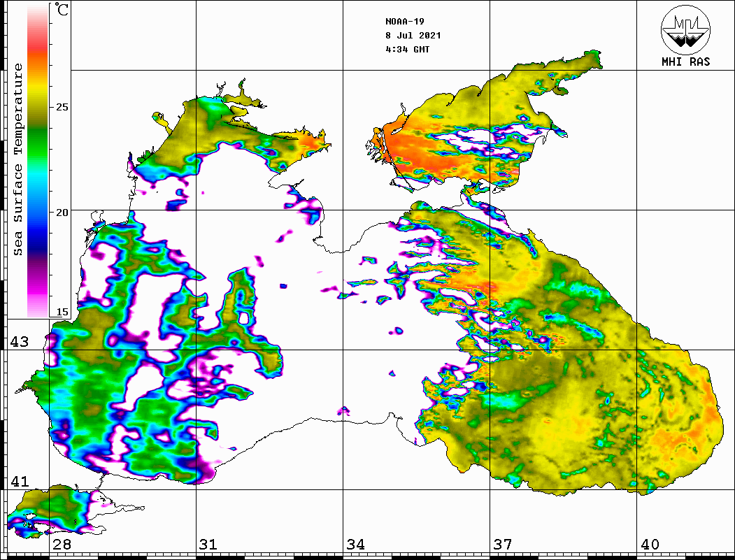Click the temperature color scale bar
This screenshot has height=560, width=735.
pos(38,161)
